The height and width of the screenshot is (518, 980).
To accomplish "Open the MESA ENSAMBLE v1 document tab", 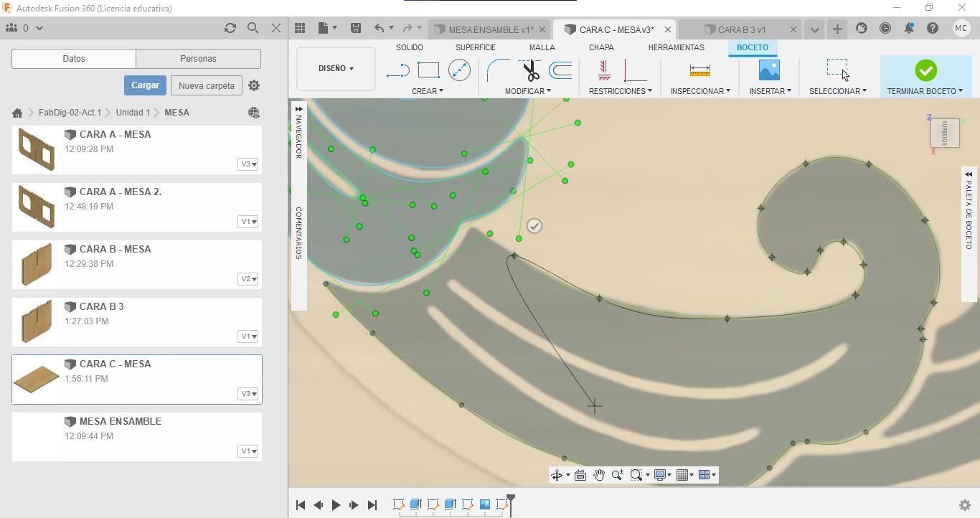I will pyautogui.click(x=490, y=29).
